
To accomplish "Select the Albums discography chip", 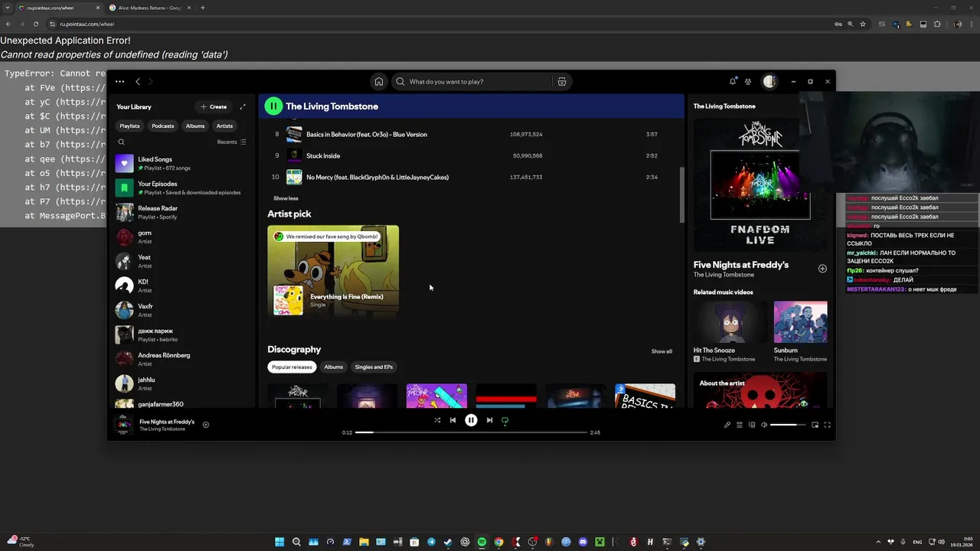I will [333, 367].
